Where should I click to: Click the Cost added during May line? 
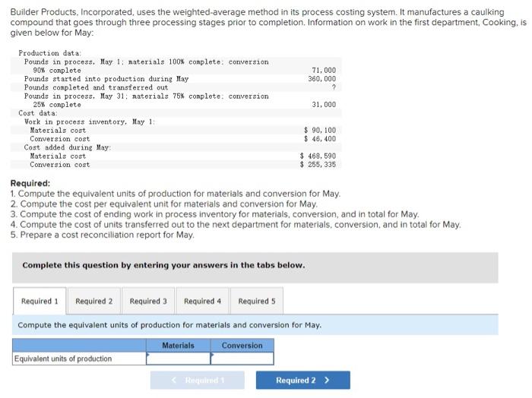pos(68,147)
